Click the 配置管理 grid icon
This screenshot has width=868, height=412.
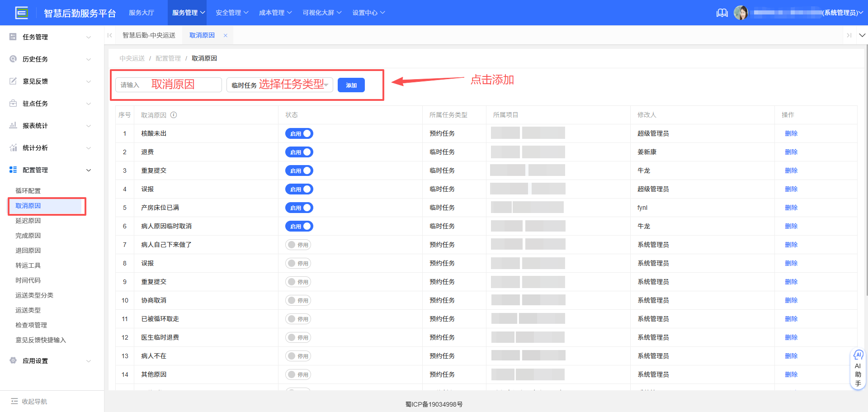coord(13,170)
